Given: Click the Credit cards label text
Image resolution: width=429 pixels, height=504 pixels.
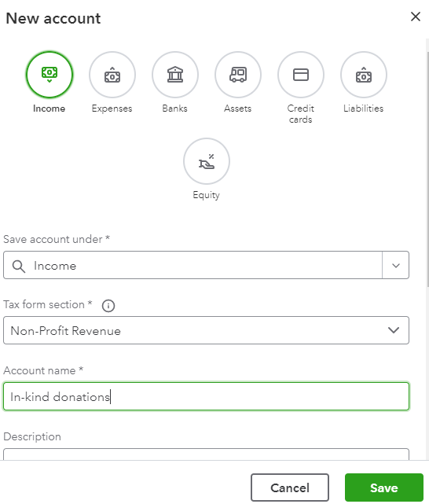Looking at the screenshot, I should 301,114.
